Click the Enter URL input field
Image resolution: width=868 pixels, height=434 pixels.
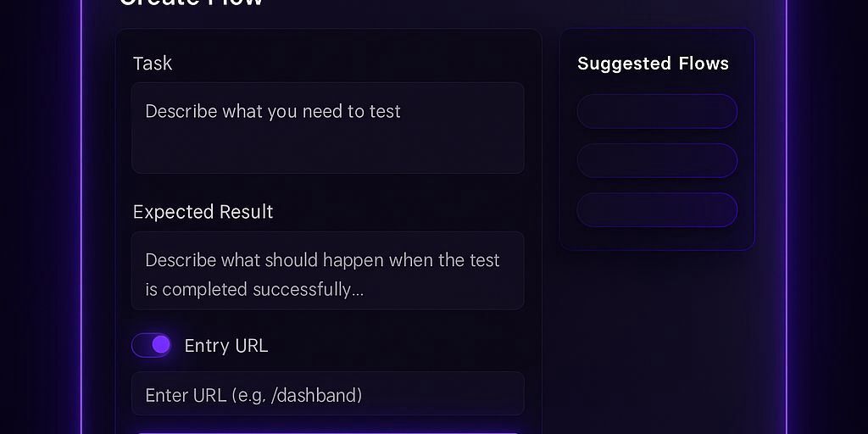327,394
